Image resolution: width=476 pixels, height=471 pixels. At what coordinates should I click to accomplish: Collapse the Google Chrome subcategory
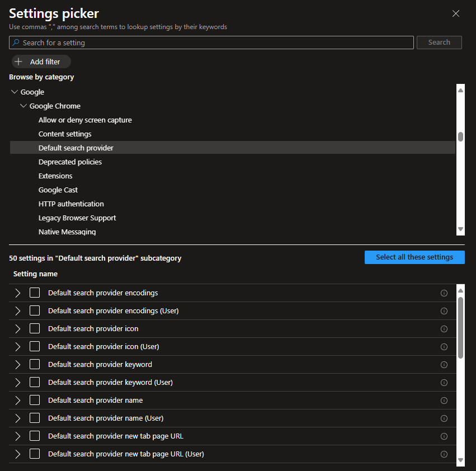(23, 106)
